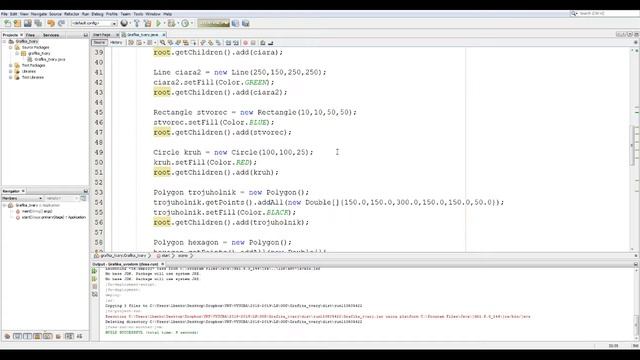Open the Source menu
This screenshot has width=640, height=360.
click(55, 14)
